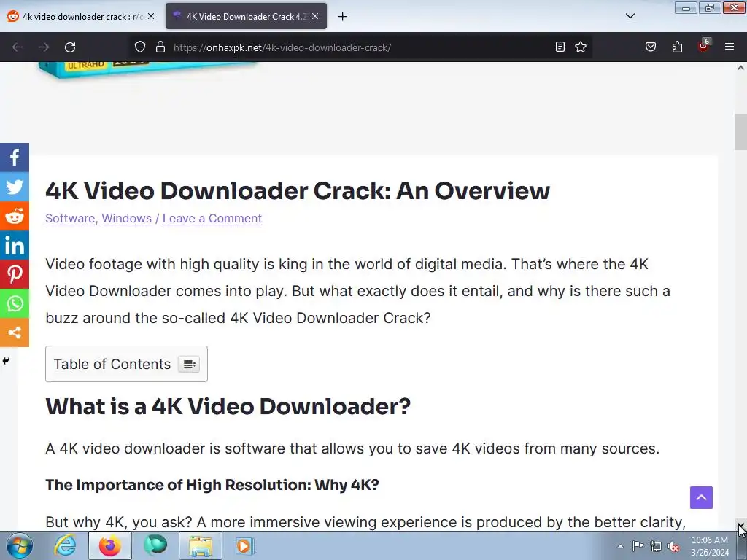Select the 4K Video Downloader Crack tab
Image resolution: width=747 pixels, height=560 pixels.
tap(247, 17)
